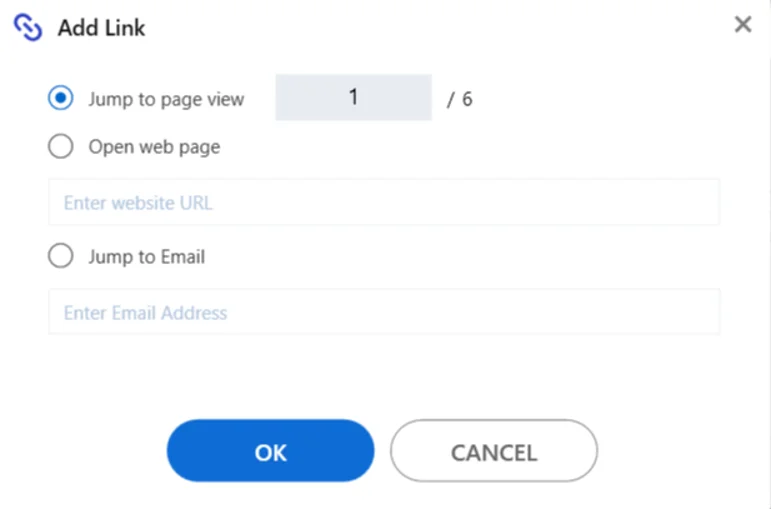Focus the page number box showing 1
Viewport: 771px width, 509px height.
pyautogui.click(x=354, y=97)
